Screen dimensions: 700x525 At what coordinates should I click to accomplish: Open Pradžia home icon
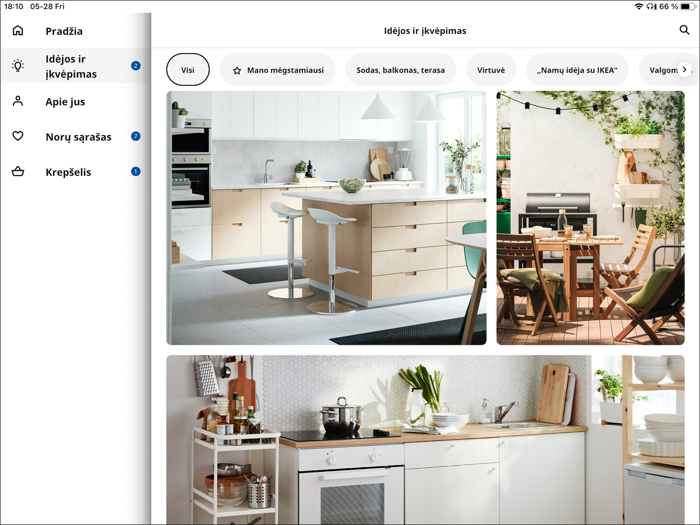[x=18, y=31]
